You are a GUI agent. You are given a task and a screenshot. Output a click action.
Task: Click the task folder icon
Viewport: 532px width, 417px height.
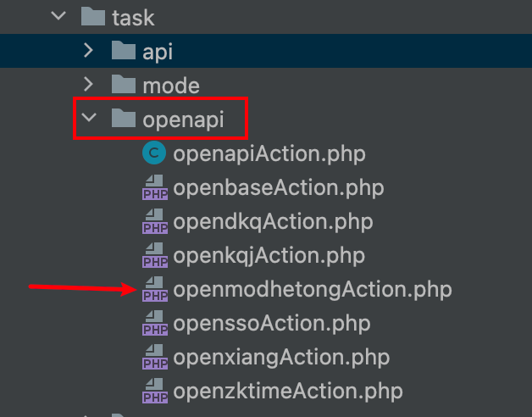click(93, 17)
